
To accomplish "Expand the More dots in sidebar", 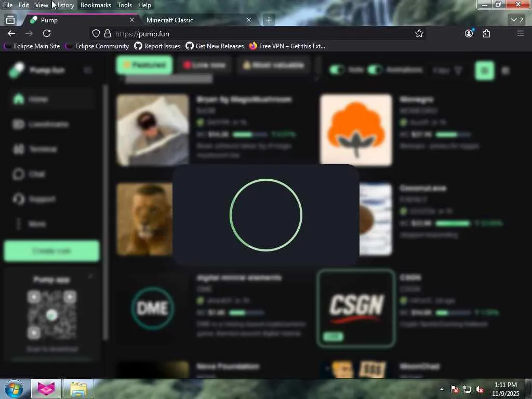I will [x=18, y=224].
